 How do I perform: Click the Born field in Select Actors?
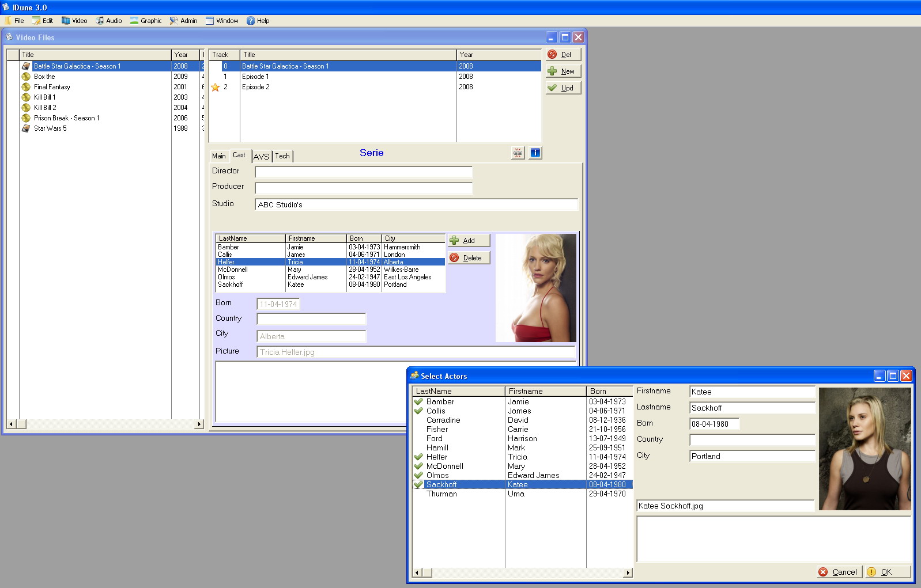[714, 424]
